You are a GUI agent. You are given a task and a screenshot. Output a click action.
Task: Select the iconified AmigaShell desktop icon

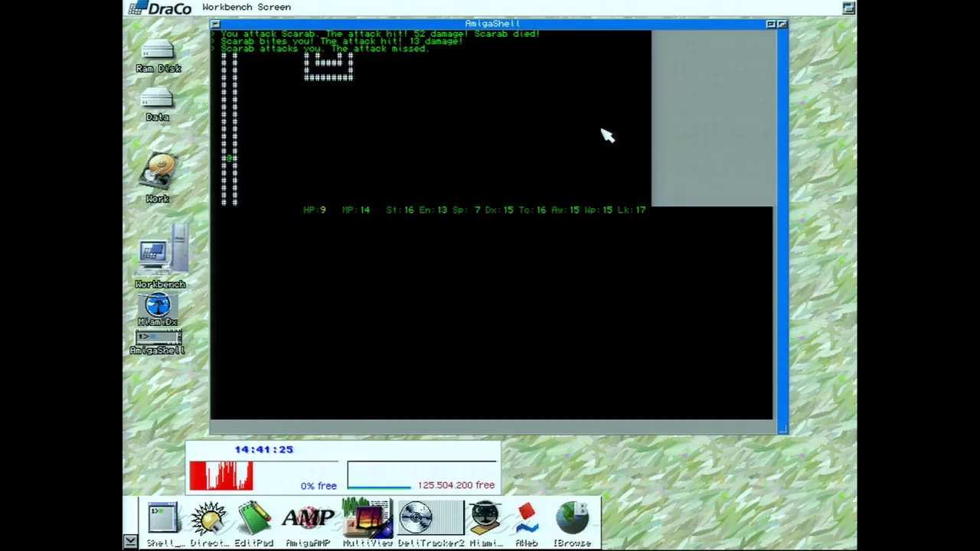point(158,342)
